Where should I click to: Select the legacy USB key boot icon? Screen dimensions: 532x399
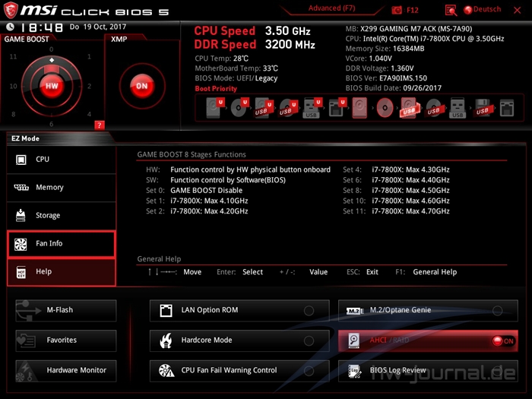point(458,108)
